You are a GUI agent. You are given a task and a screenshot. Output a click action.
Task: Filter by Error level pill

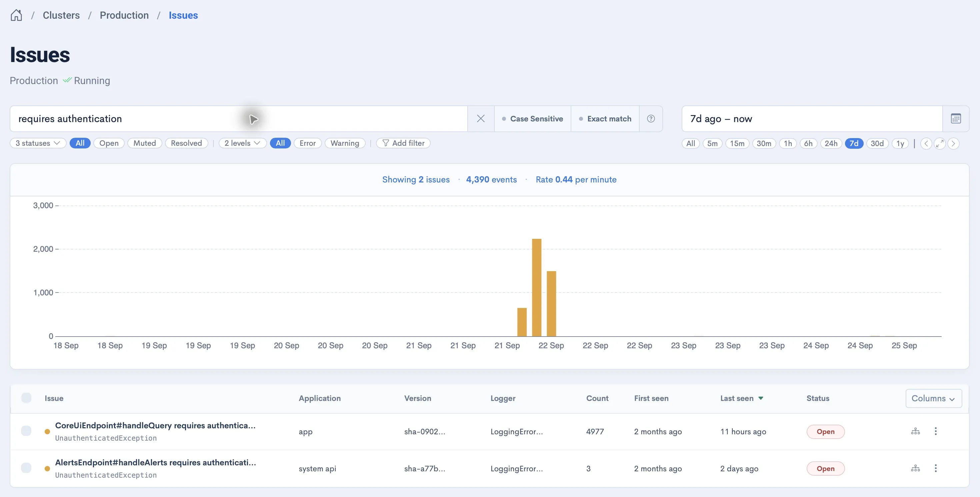pyautogui.click(x=307, y=143)
